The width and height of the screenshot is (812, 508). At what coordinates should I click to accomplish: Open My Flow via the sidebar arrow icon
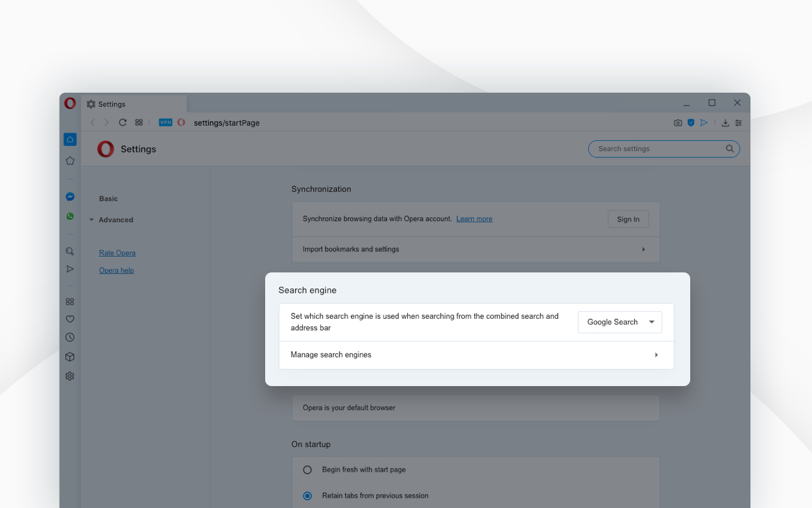[x=70, y=269]
